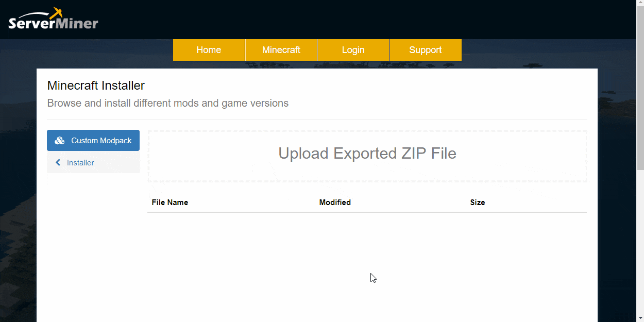Screen dimensions: 644x322
Task: Click the Modified column header
Action: 335,202
